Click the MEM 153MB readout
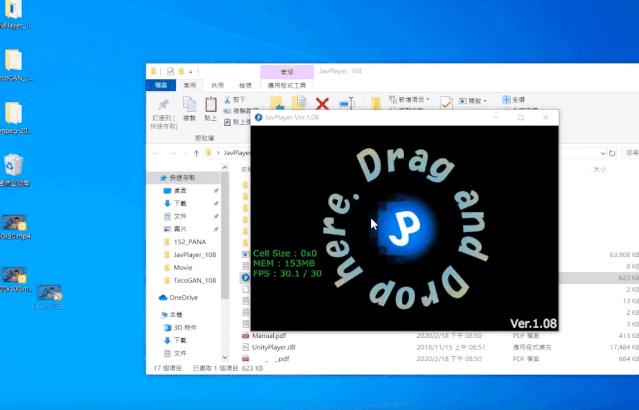This screenshot has height=410, width=639. point(283,263)
